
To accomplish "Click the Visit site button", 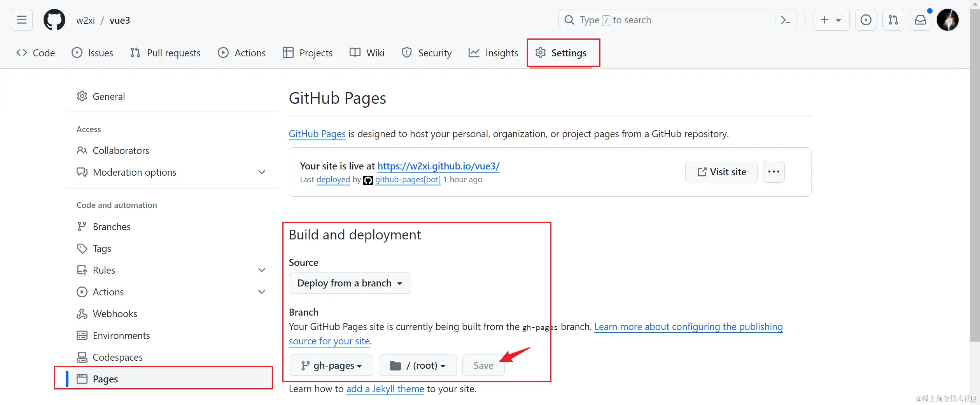I will (x=721, y=172).
